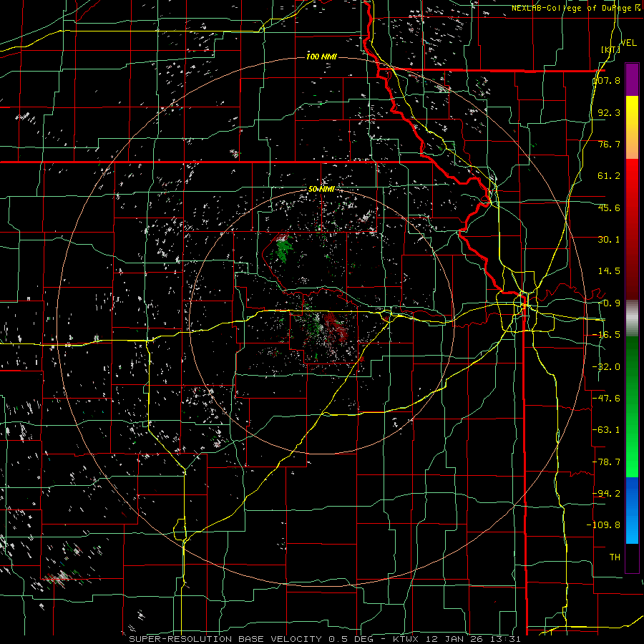Click the "-63.1" legend value
644x644 pixels.
[606, 430]
